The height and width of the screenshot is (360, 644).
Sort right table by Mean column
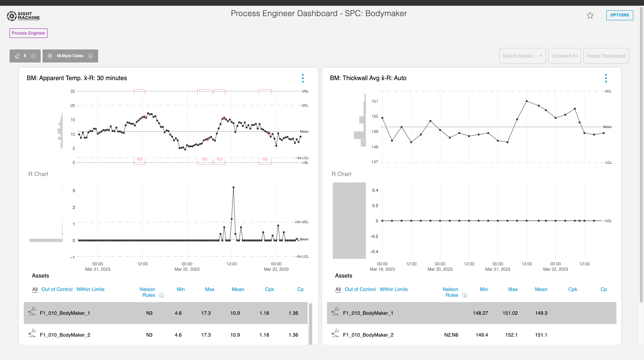pos(541,289)
